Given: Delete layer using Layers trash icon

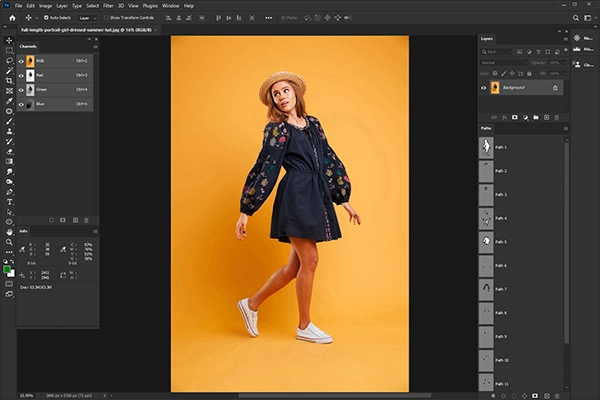Looking at the screenshot, I should pyautogui.click(x=557, y=117).
